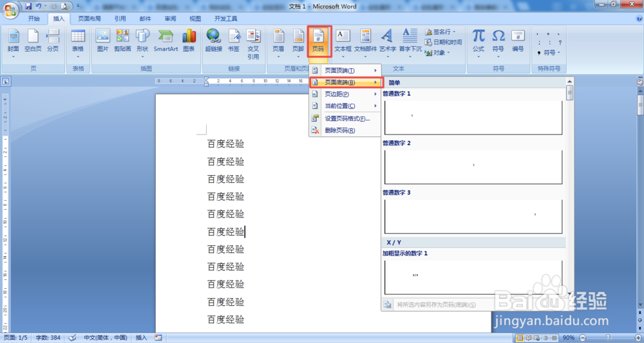Open the Header (页眉) dropdown
Image resolution: width=644 pixels, height=343 pixels.
click(x=278, y=44)
